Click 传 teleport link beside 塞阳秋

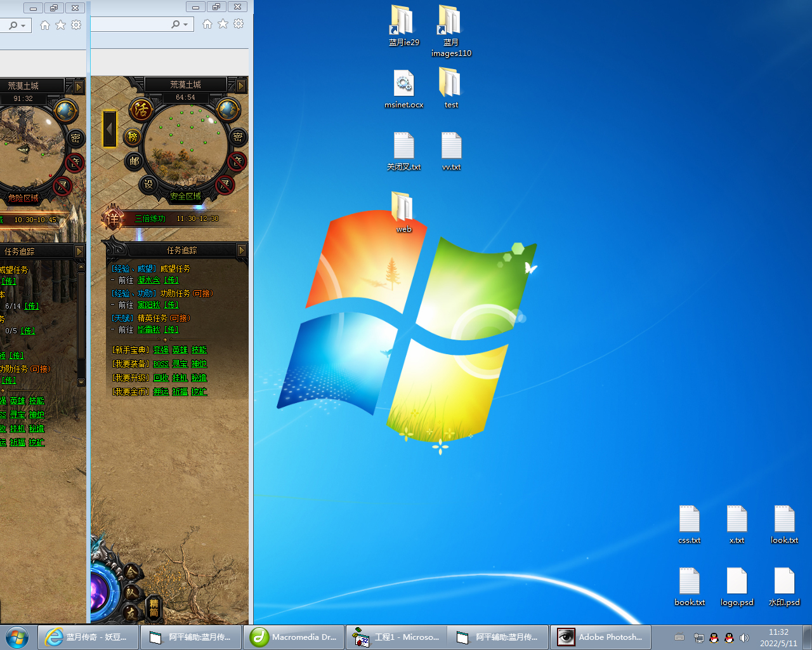(171, 305)
